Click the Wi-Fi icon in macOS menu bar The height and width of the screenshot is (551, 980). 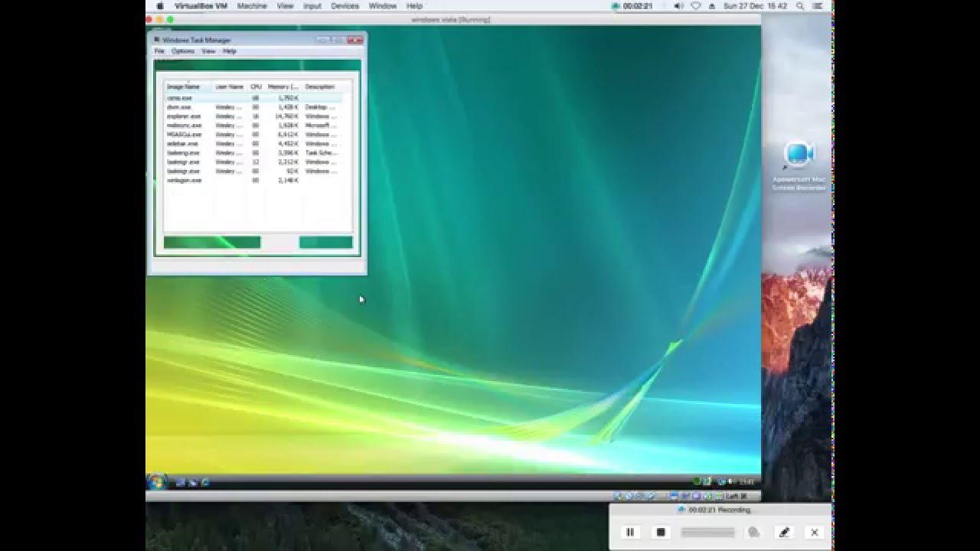[x=695, y=5]
